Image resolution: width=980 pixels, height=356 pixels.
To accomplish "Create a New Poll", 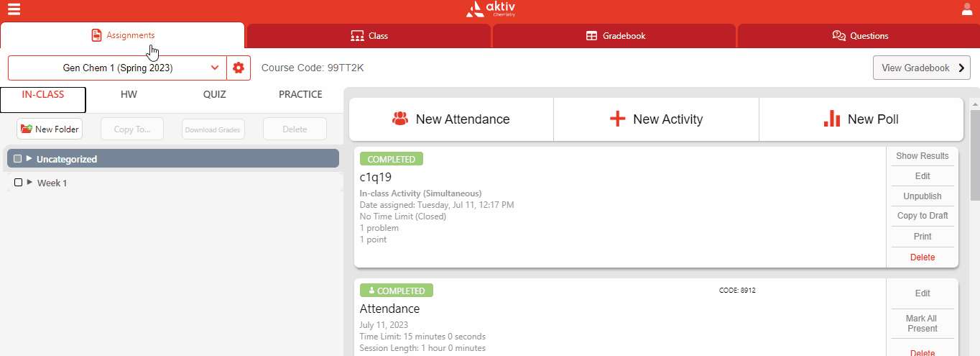I will (x=861, y=119).
